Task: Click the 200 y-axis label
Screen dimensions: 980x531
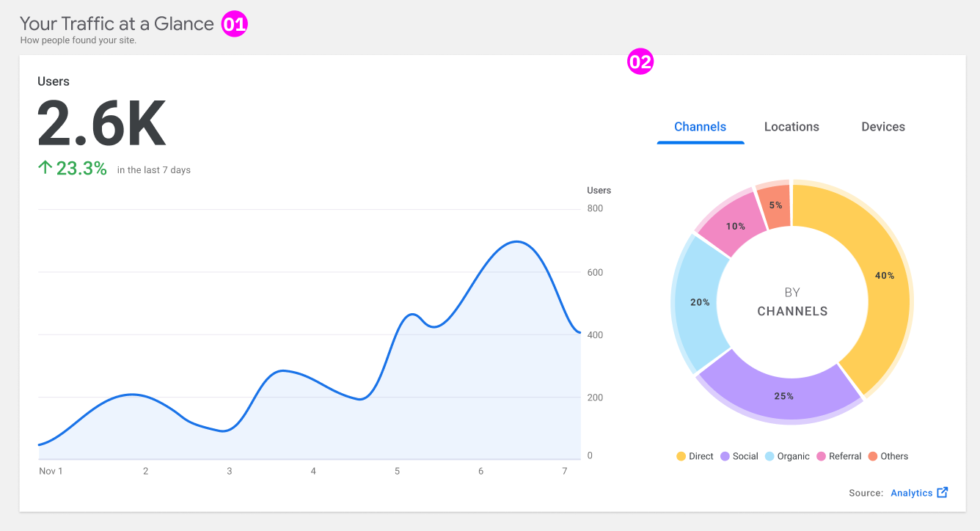Action: click(x=595, y=398)
